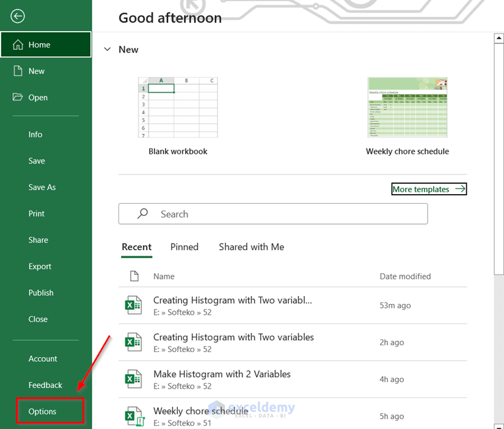Viewport: 504px width, 429px height.
Task: Click the 5h ago date entry
Action: tap(392, 416)
